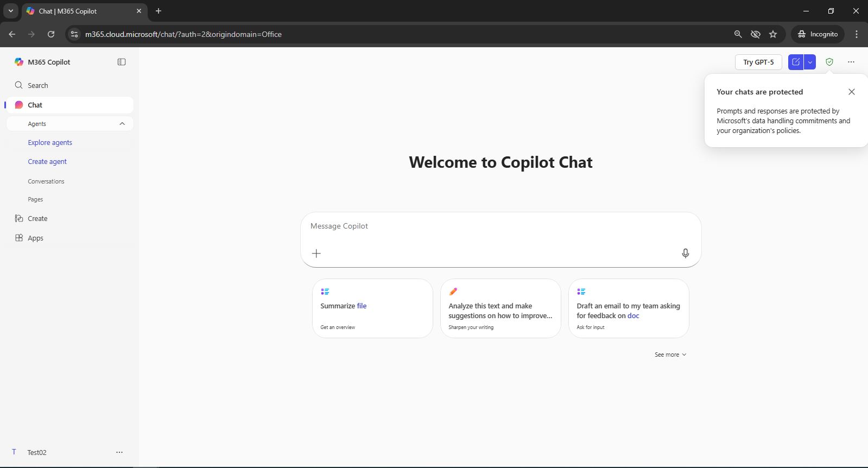Click the plus attachment icon in message box

pyautogui.click(x=316, y=253)
